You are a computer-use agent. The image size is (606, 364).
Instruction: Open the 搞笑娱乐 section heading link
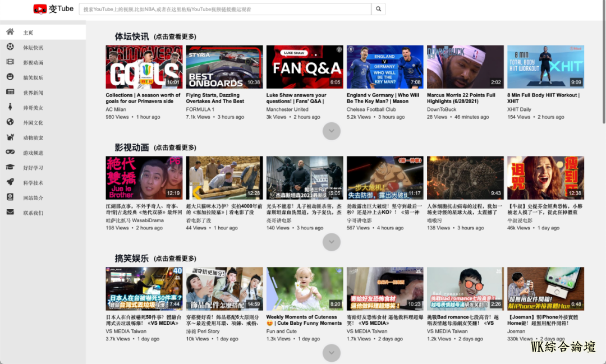point(155,258)
